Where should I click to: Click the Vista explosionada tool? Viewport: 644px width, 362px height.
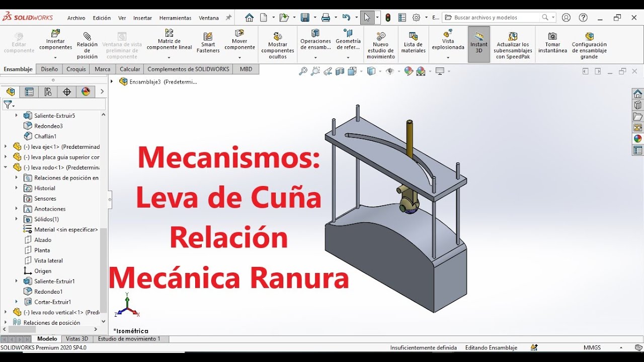448,40
